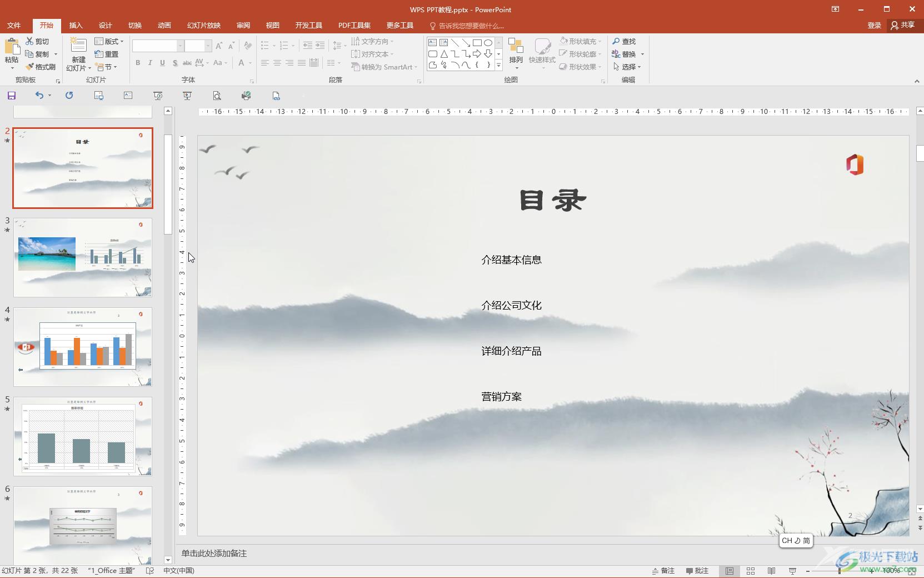Select slide 3 thumbnail with beach photo
This screenshot has width=924, height=578.
click(83, 258)
